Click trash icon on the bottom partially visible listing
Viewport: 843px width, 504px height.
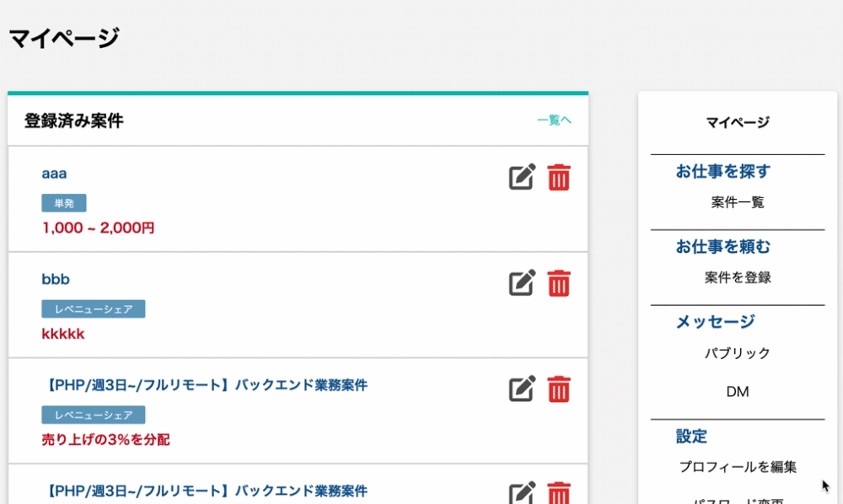(559, 493)
